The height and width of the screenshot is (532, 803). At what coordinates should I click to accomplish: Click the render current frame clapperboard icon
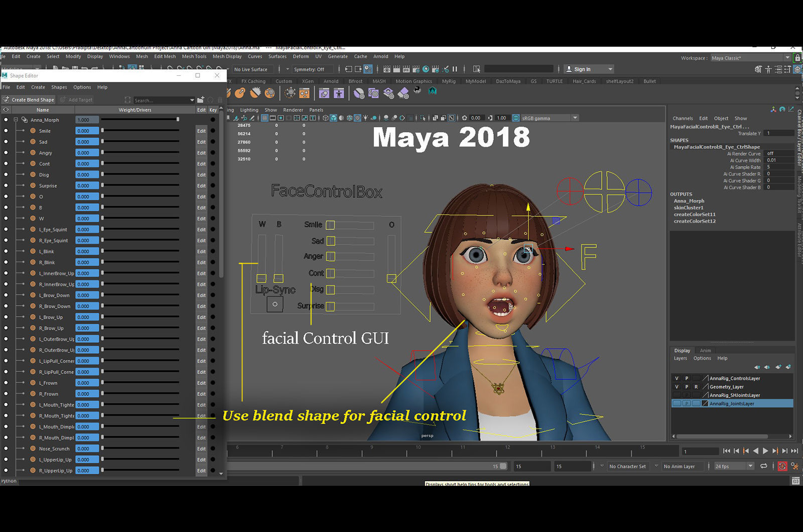click(396, 69)
